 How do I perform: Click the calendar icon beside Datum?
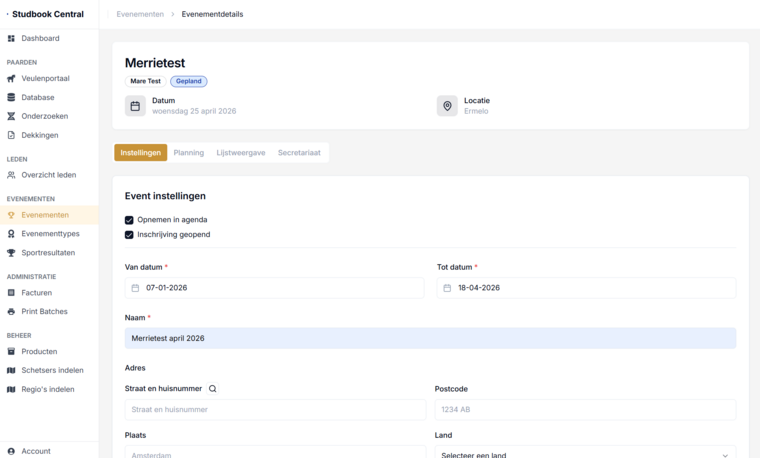click(x=135, y=106)
